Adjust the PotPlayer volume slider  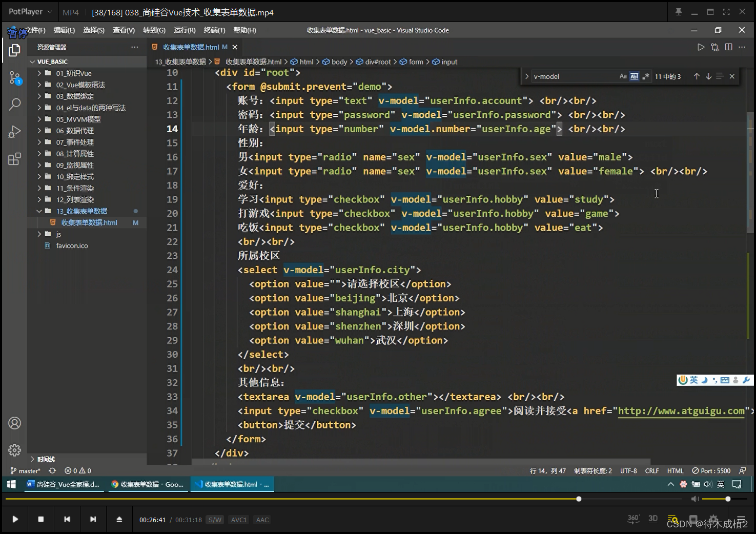[x=724, y=499]
